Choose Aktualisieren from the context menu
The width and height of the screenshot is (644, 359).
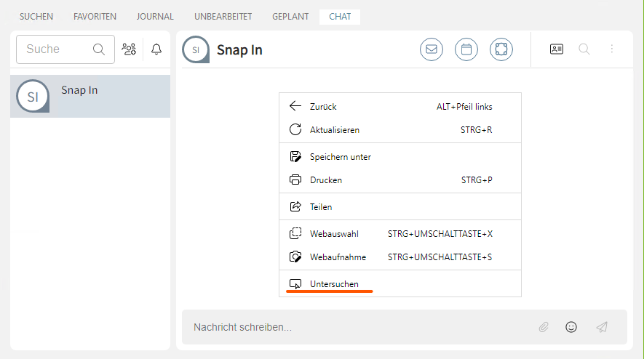[x=335, y=129]
